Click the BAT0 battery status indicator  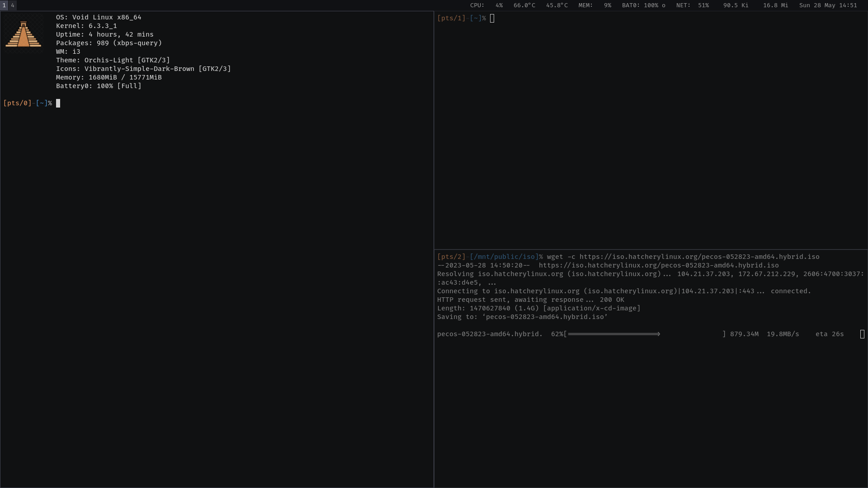(643, 5)
